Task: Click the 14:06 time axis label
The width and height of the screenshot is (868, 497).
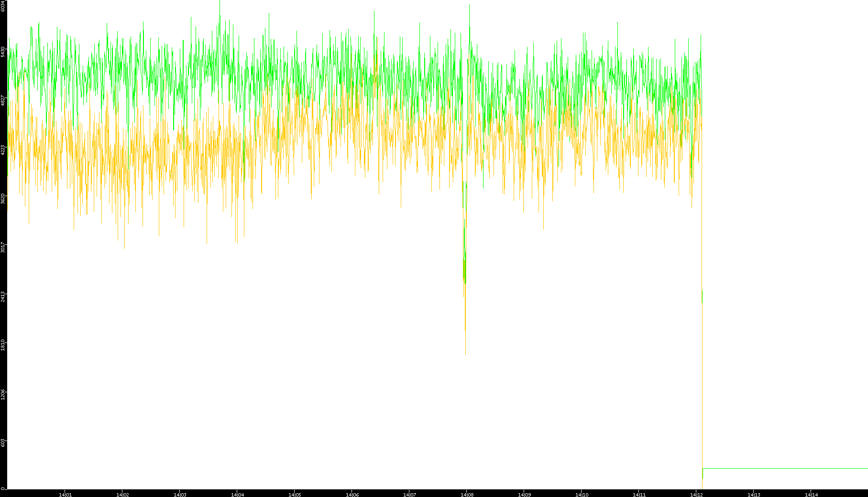Action: [x=352, y=495]
